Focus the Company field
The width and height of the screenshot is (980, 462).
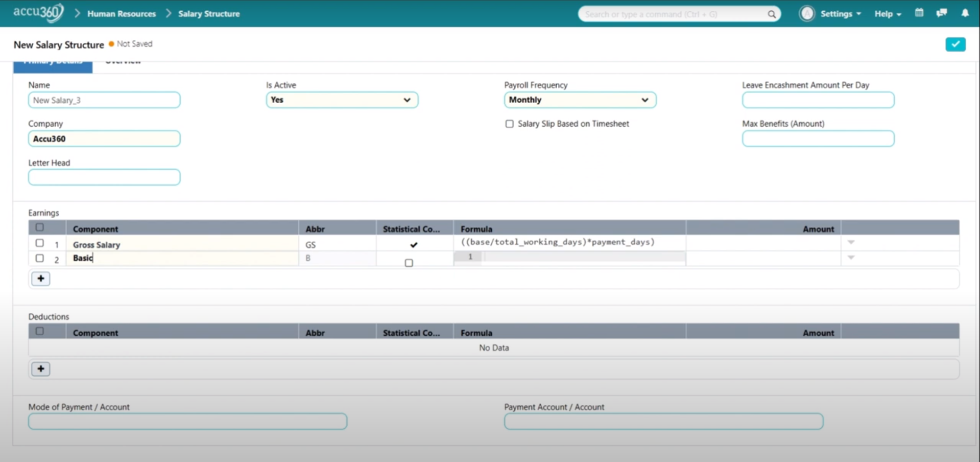coord(104,138)
